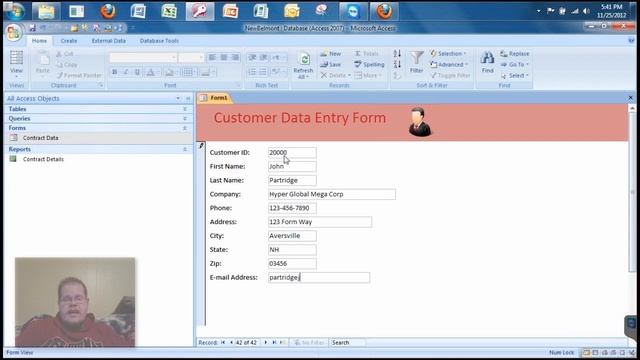
Task: Go to last record in navigator
Action: [274, 342]
